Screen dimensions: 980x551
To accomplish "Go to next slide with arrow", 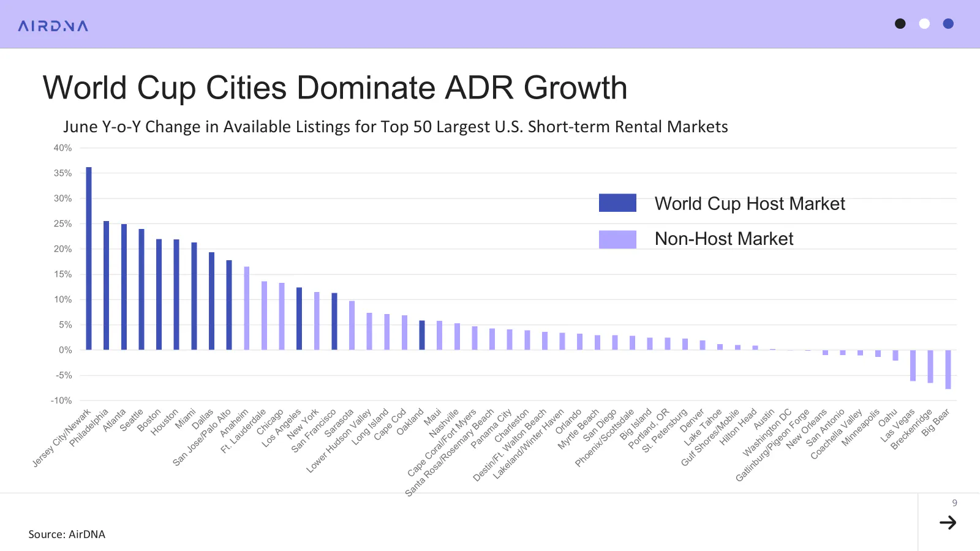I will point(948,522).
